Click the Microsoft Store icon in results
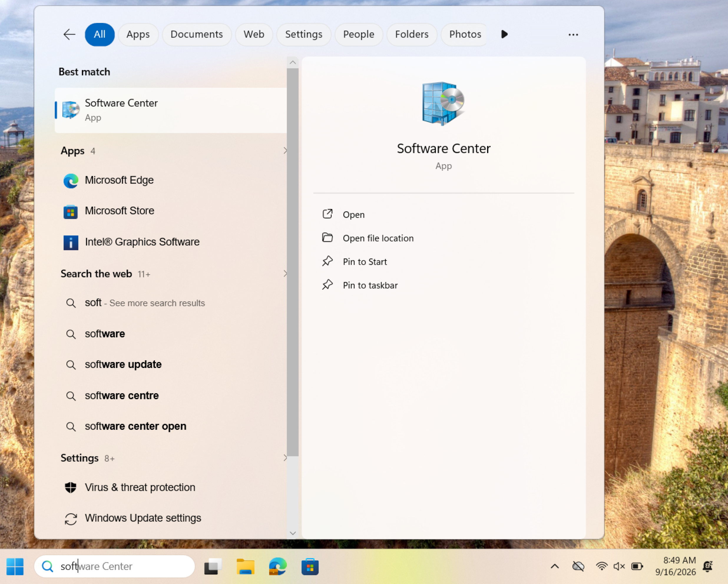The height and width of the screenshot is (584, 728). 71,212
